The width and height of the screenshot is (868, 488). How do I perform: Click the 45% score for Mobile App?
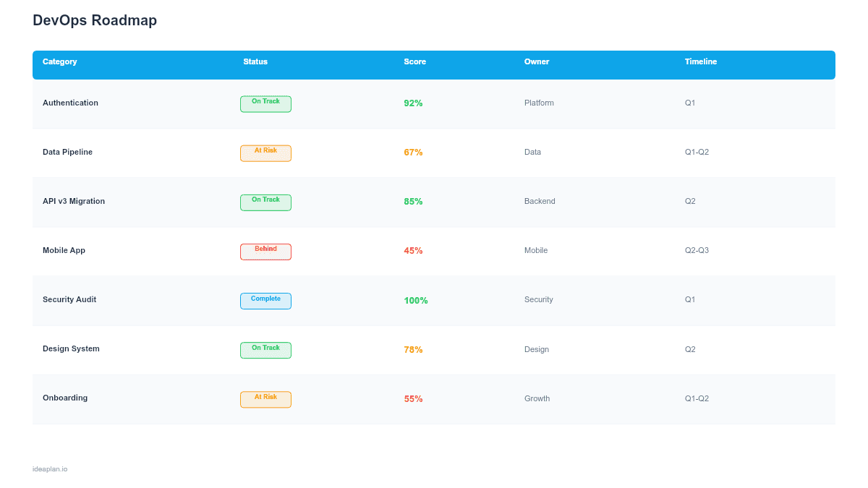point(413,251)
